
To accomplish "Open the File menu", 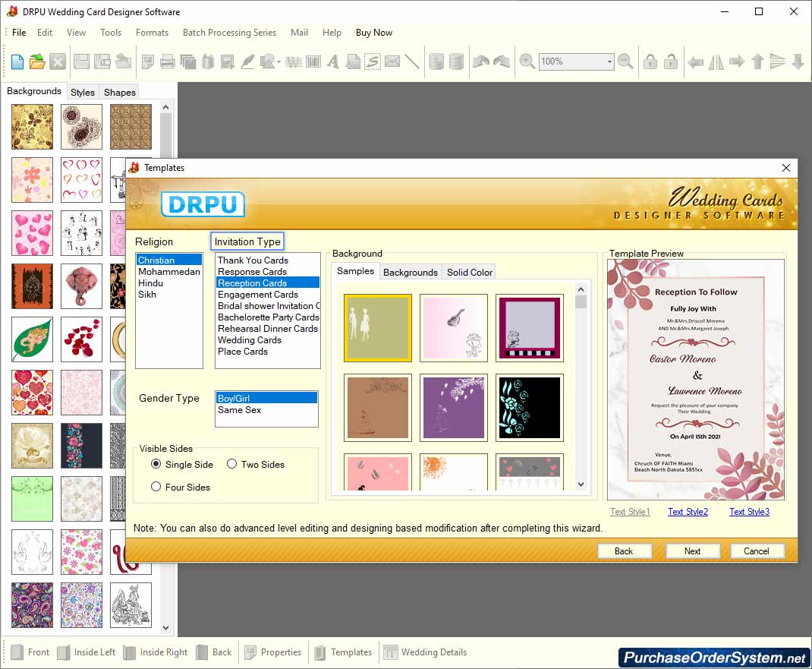I will tap(19, 32).
